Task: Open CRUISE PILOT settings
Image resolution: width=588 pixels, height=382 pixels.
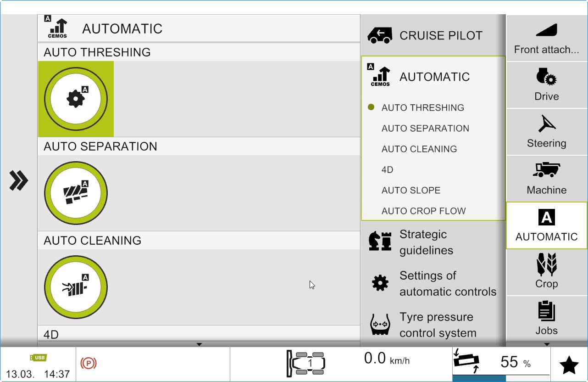Action: [433, 35]
